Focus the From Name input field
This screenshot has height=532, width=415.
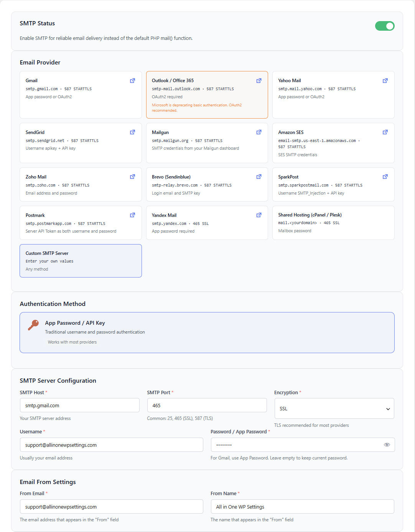pyautogui.click(x=303, y=507)
